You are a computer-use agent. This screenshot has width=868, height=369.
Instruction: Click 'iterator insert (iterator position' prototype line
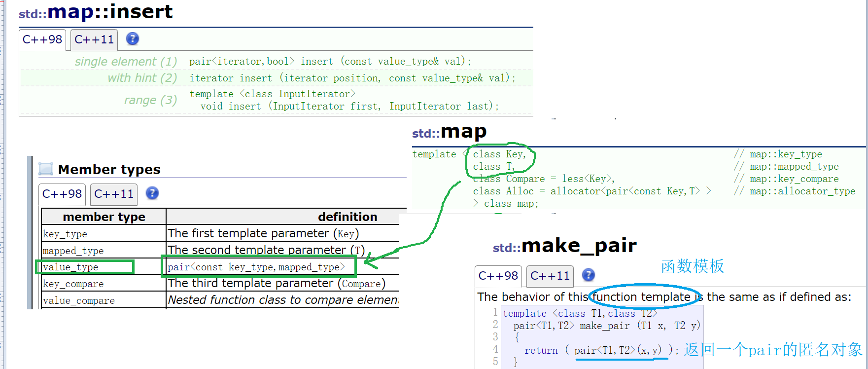pyautogui.click(x=352, y=78)
